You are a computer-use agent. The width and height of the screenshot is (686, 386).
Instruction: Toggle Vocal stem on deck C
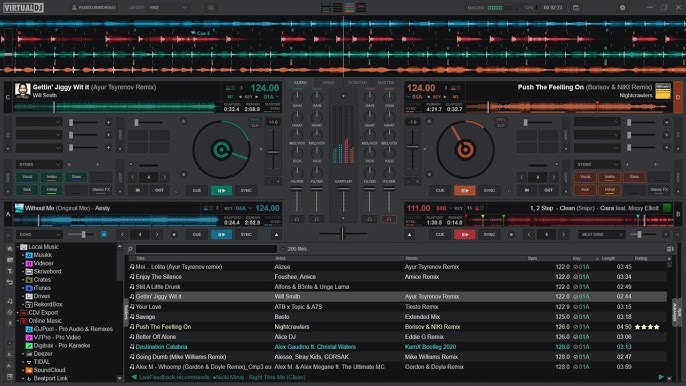click(27, 177)
